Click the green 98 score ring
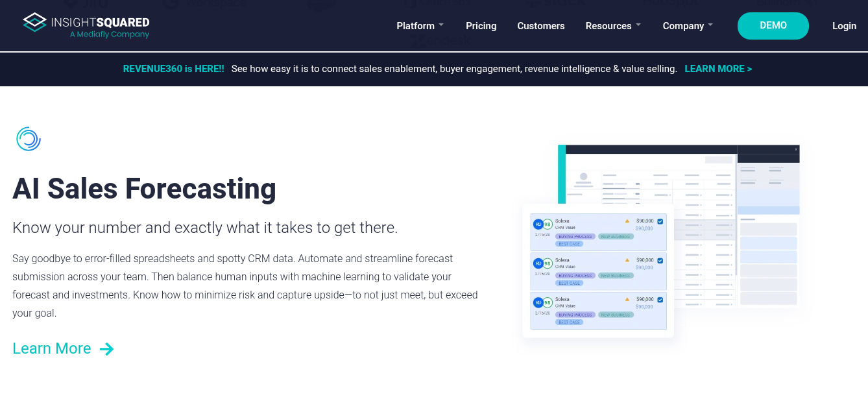This screenshot has width=868, height=401. click(x=547, y=223)
